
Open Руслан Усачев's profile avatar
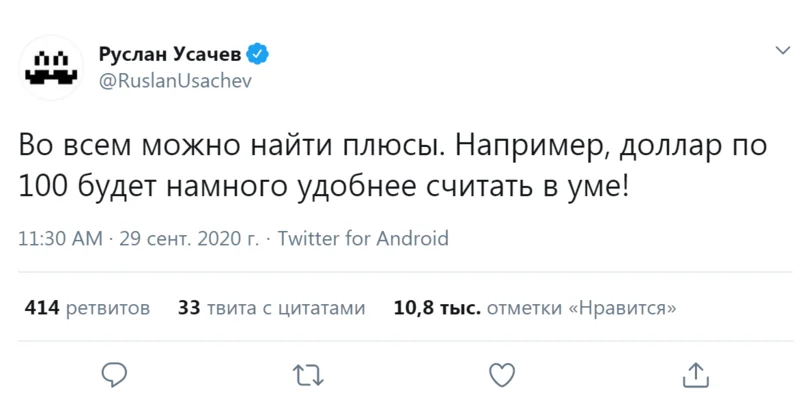tap(50, 66)
